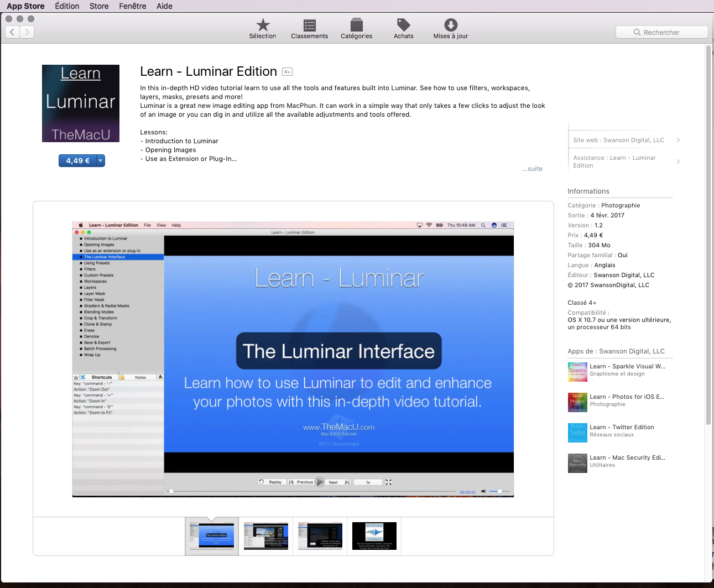714x588 pixels.
Task: Open Learn - Photos for iOS E... app
Action: pyautogui.click(x=627, y=397)
